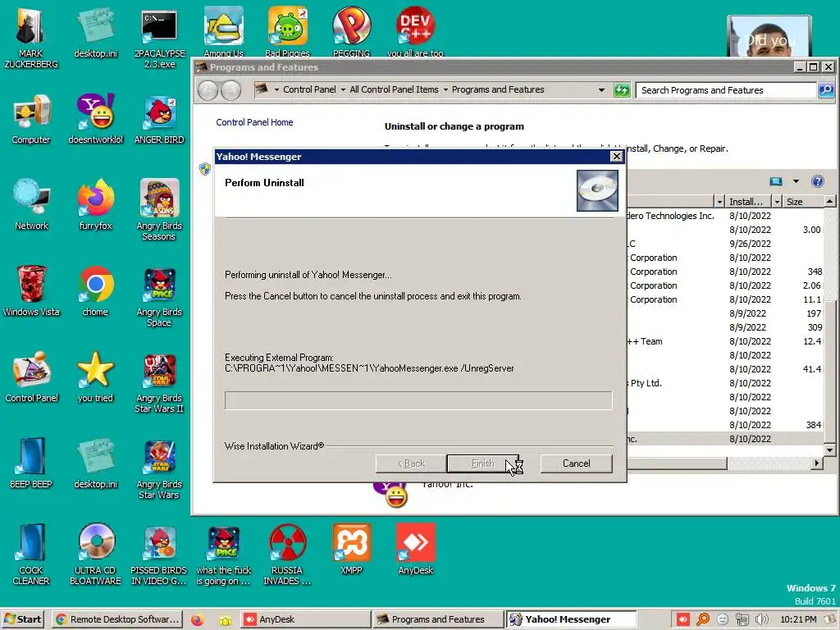Select the Network desktop icon

point(31,204)
